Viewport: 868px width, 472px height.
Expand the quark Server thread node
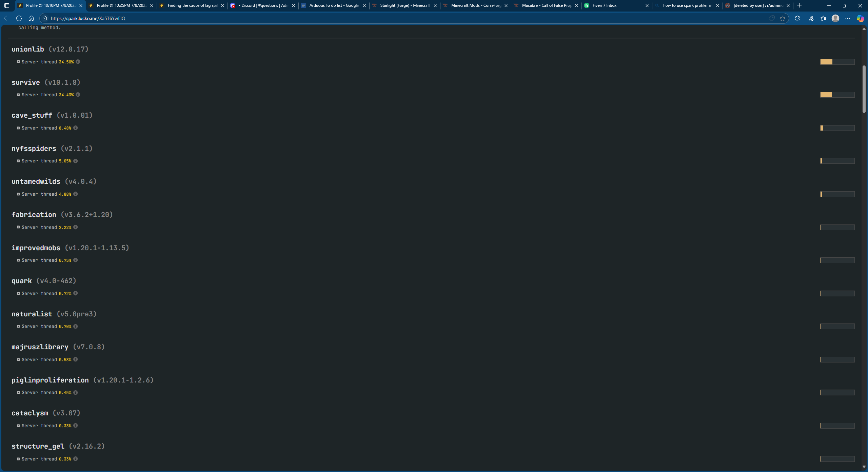click(x=18, y=293)
